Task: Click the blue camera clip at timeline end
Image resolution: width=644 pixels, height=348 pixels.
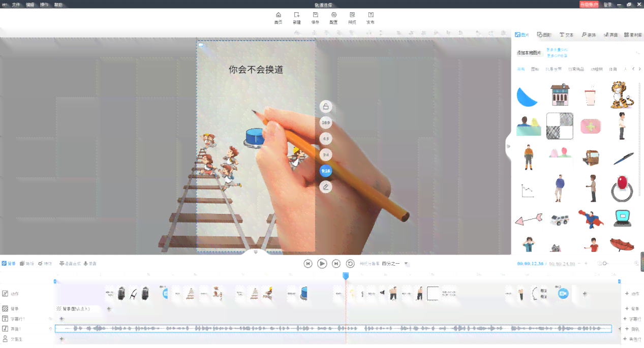Action: point(563,293)
